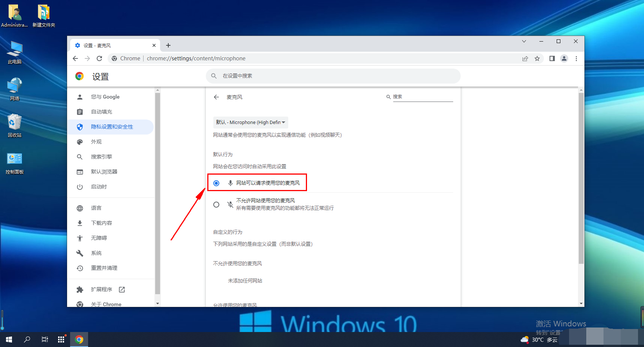The image size is (644, 347).
Task: Open the Chrome side panel icon
Action: click(552, 58)
